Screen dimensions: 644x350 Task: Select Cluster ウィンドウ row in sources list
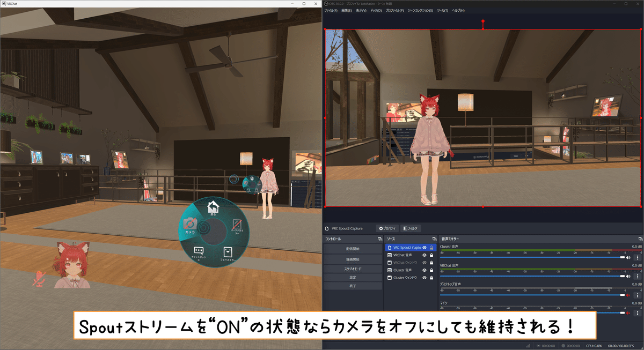(x=411, y=278)
